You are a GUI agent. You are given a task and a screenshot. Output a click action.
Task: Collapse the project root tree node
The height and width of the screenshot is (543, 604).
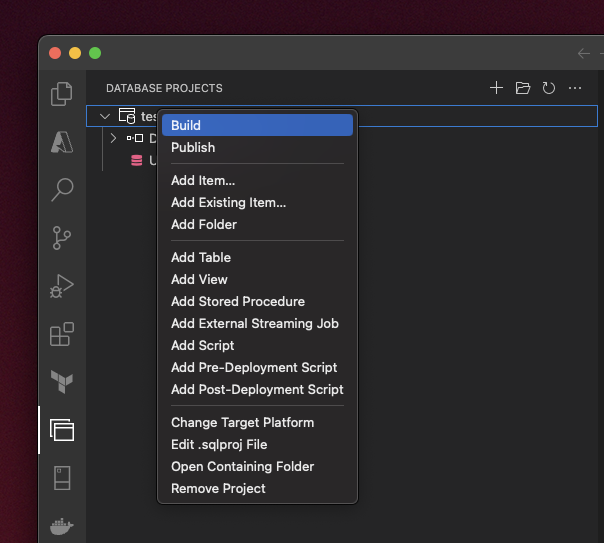[105, 116]
